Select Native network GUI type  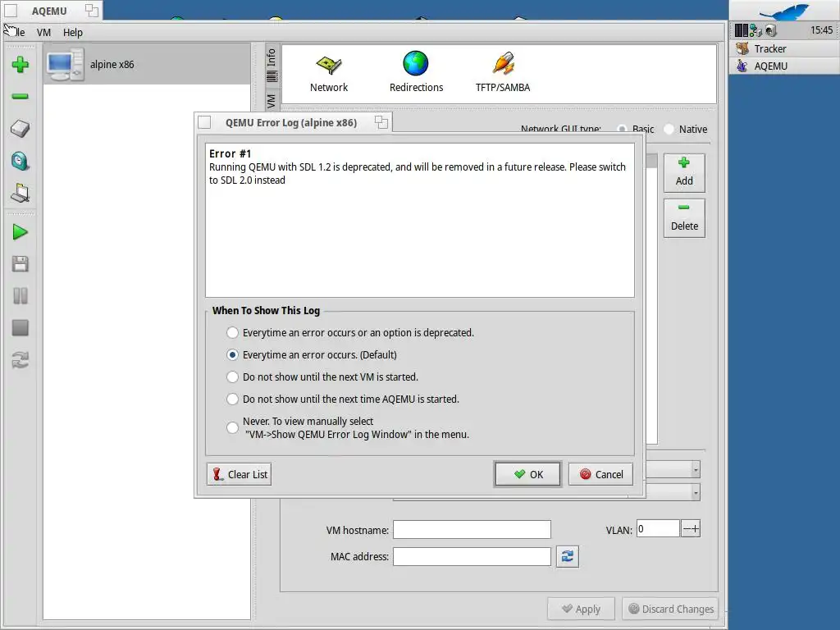(x=686, y=129)
